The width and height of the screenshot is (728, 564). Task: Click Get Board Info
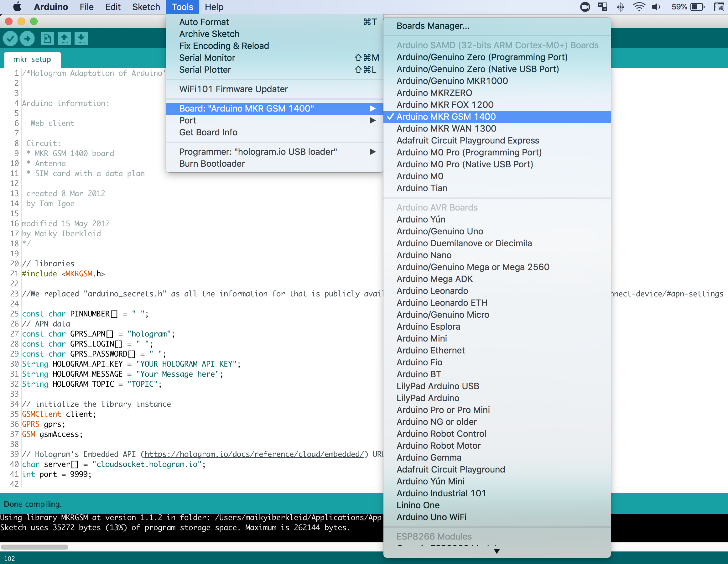coord(274,133)
